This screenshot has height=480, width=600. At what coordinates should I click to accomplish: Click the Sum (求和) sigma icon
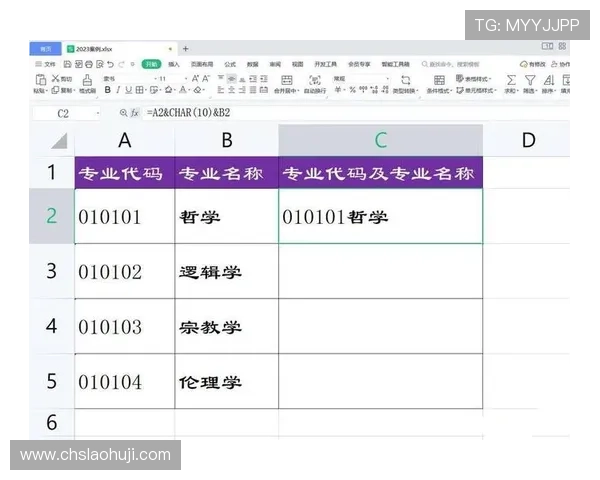pos(511,80)
